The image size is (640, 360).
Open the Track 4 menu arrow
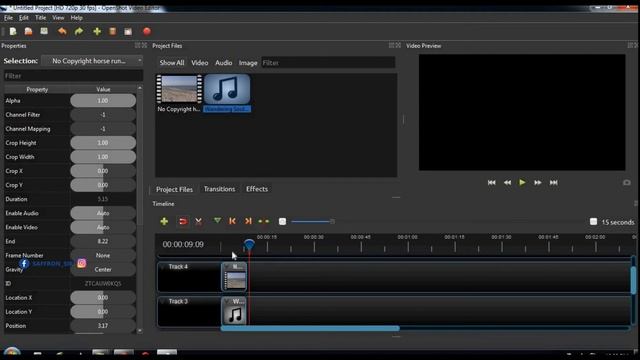click(163, 267)
